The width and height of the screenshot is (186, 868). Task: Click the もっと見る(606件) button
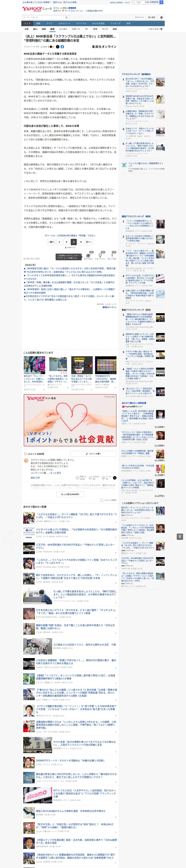pos(70,494)
